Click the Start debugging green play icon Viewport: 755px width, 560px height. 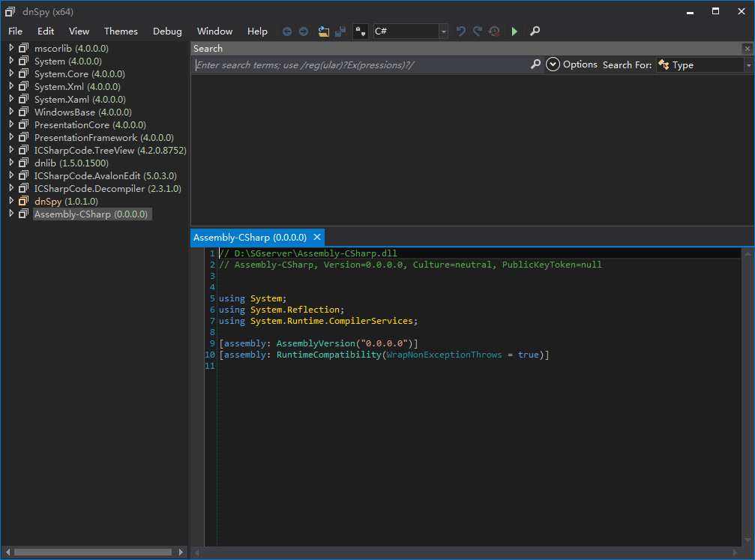(514, 31)
